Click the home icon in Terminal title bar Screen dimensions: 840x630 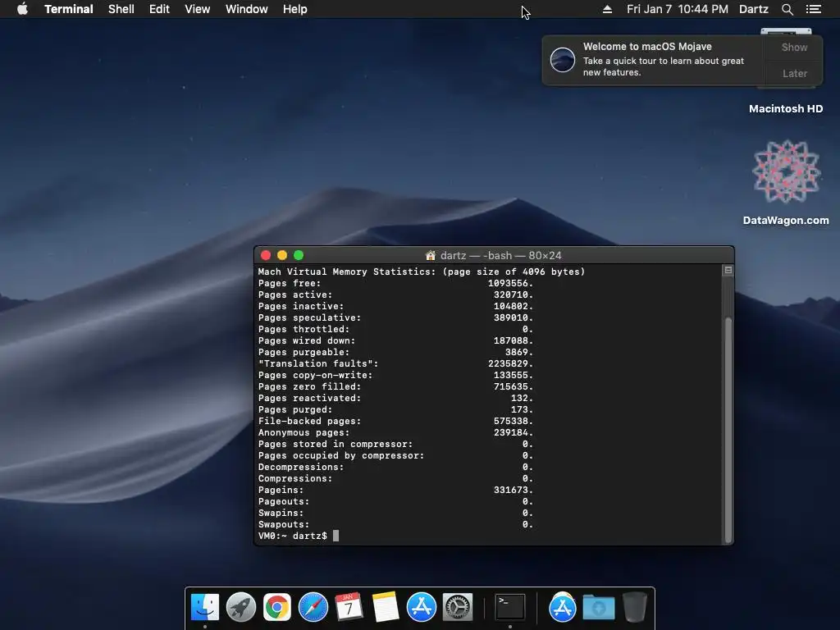pyautogui.click(x=430, y=256)
